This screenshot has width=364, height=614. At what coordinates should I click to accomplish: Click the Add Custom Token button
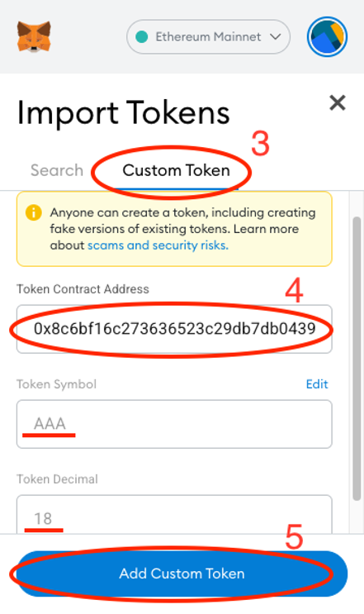pyautogui.click(x=182, y=574)
